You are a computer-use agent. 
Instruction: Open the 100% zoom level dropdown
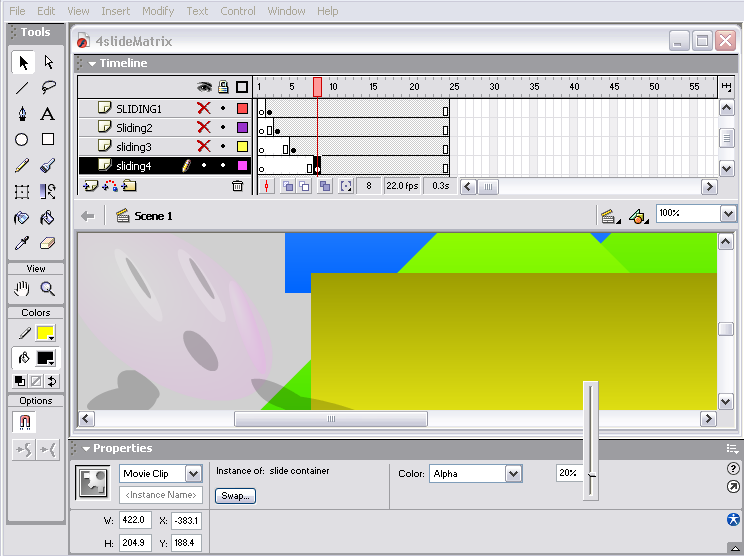coord(728,214)
